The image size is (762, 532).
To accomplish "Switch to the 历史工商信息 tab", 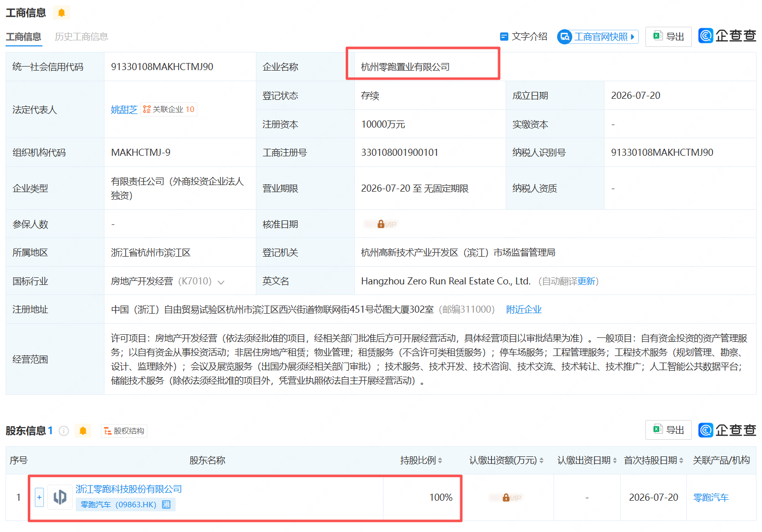I will pos(81,37).
